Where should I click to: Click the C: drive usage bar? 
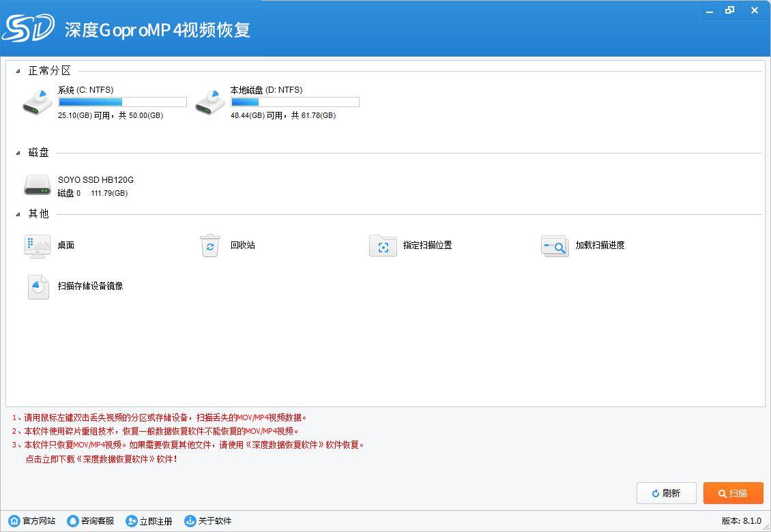(122, 102)
